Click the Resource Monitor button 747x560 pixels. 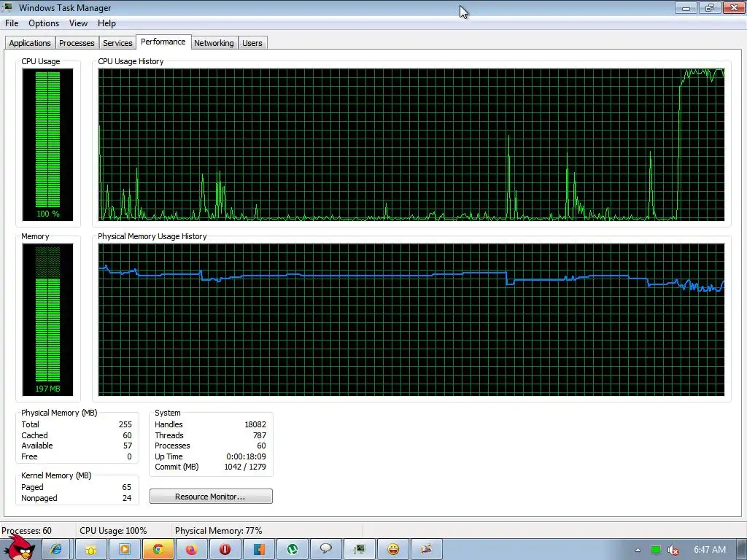[211, 496]
